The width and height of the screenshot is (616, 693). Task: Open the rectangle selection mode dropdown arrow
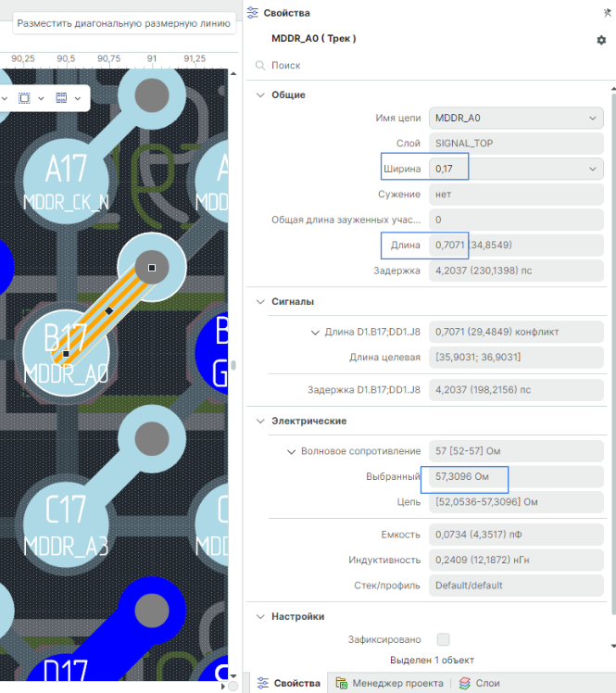pyautogui.click(x=41, y=98)
